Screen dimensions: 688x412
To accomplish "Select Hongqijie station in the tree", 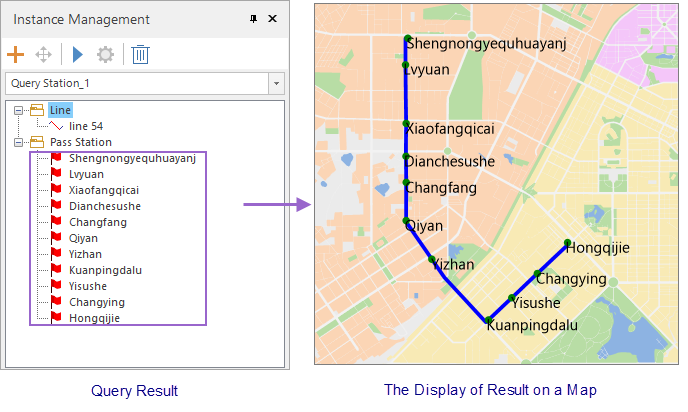I will [x=94, y=318].
